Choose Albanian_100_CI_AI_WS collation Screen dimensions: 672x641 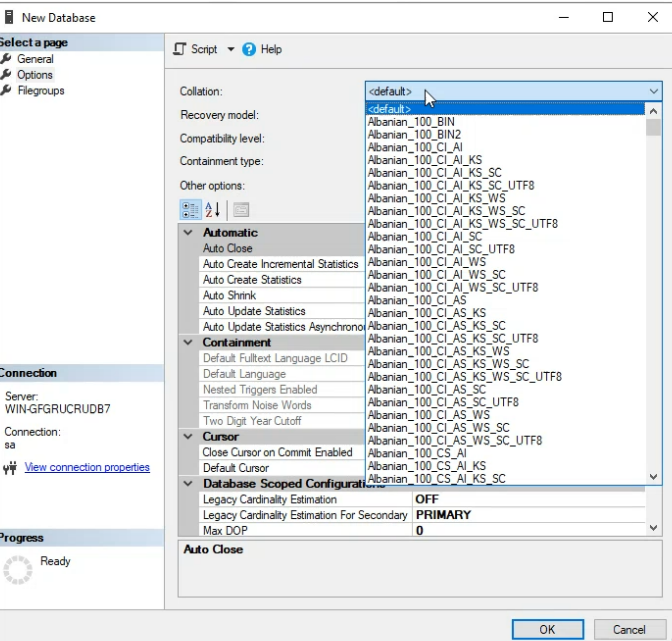click(x=505, y=262)
